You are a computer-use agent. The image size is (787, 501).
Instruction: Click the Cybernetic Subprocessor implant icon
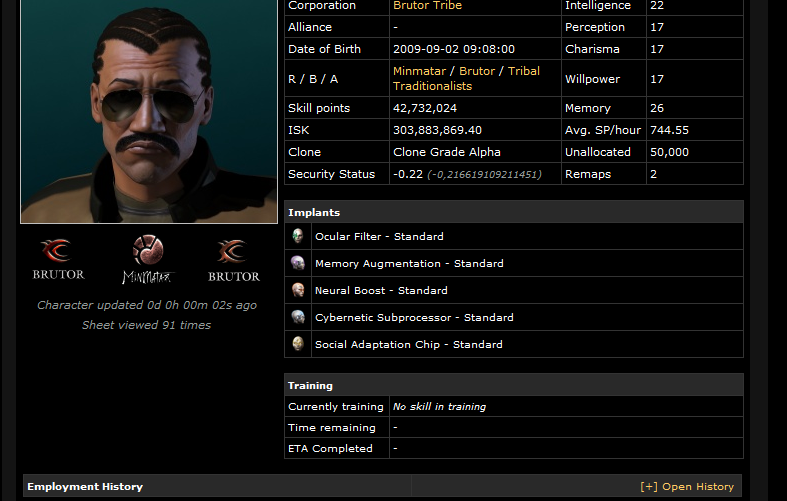(x=298, y=317)
